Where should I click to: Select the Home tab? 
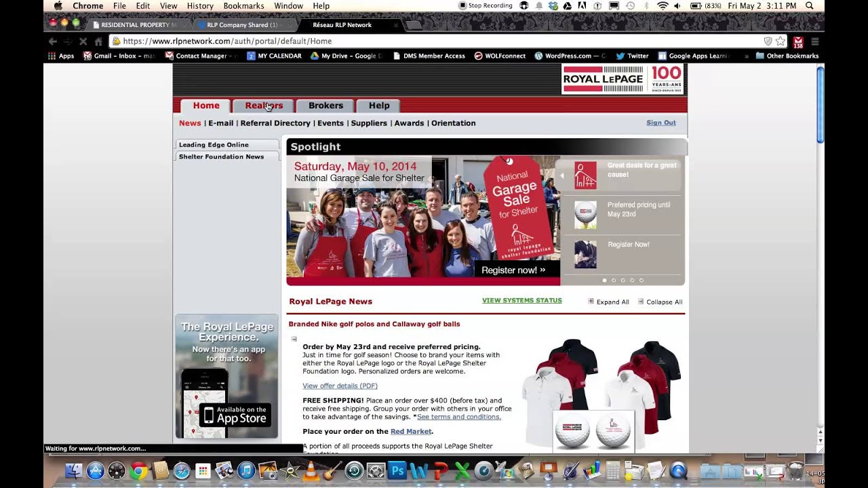pos(206,106)
